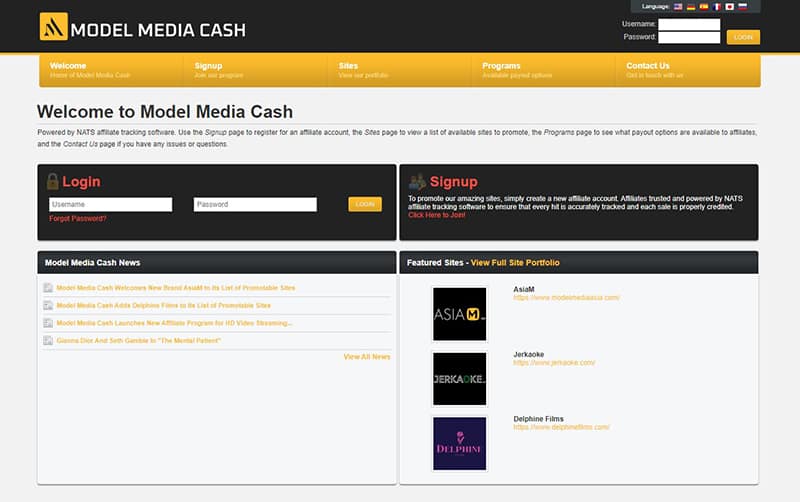Switch language using the Russian flag

[743, 7]
